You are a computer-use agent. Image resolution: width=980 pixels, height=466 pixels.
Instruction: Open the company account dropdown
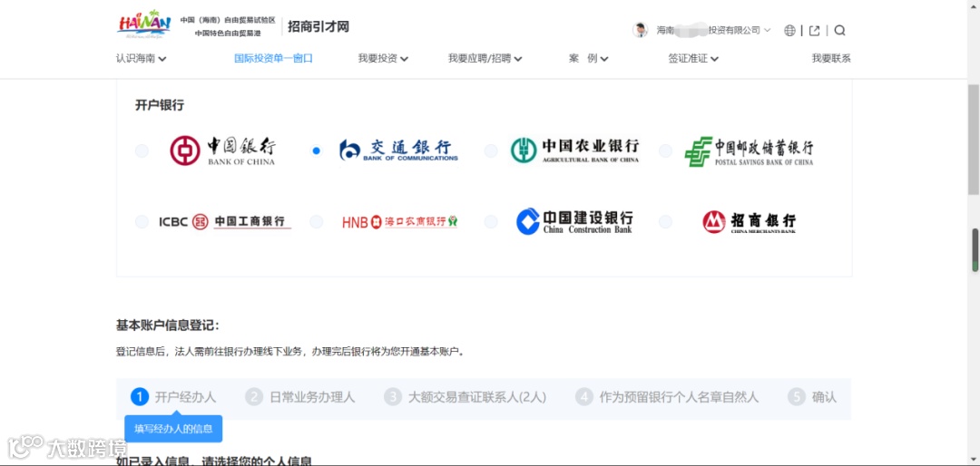click(x=714, y=30)
